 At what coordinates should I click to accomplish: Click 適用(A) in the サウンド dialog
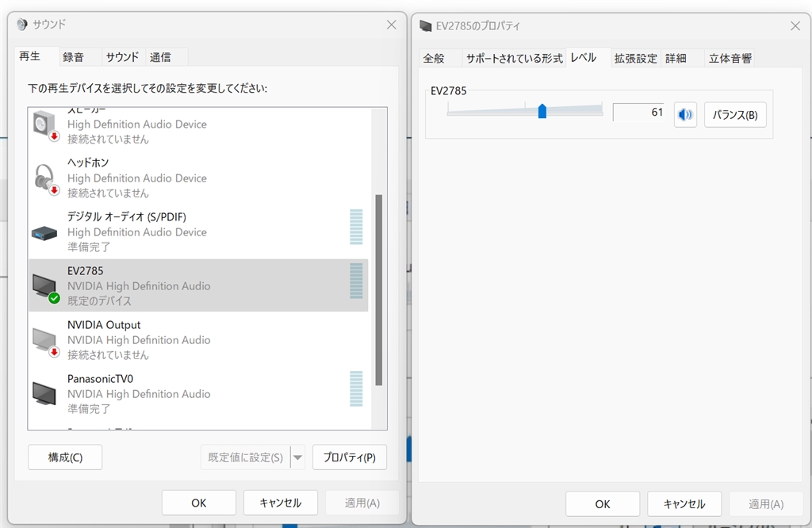(x=362, y=503)
